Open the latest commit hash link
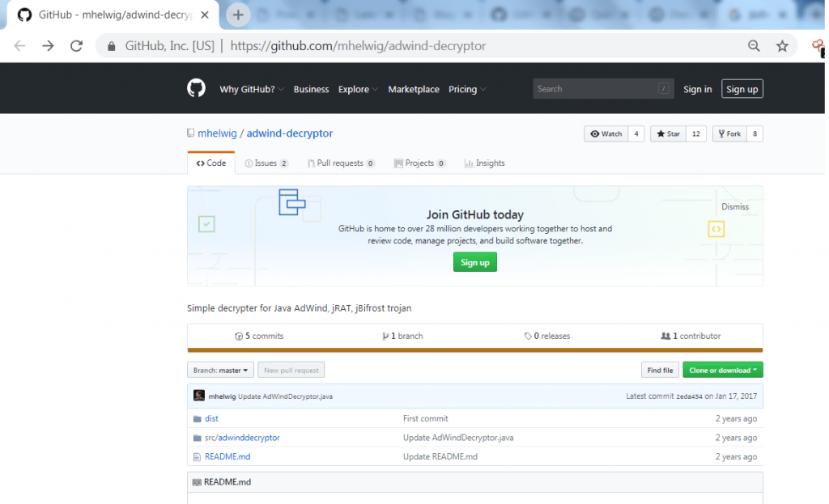Image resolution: width=829 pixels, height=504 pixels. 690,396
